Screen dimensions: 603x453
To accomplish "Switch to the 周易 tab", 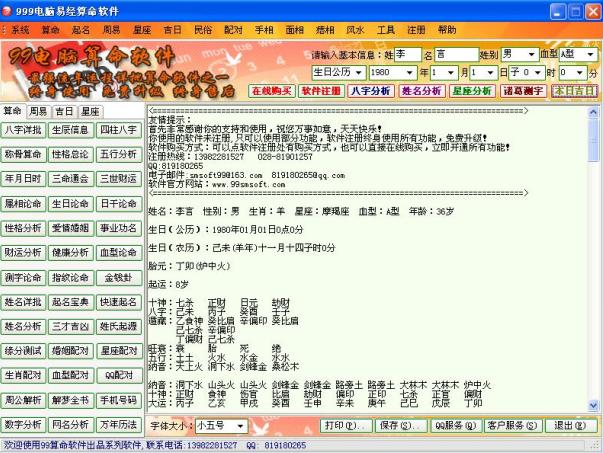I will [x=38, y=111].
